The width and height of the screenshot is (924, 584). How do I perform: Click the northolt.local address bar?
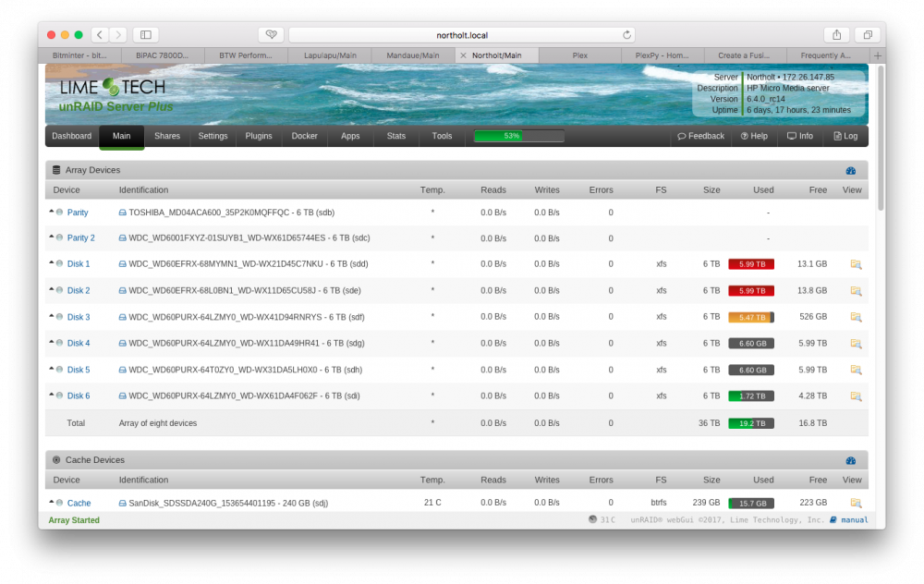click(x=462, y=35)
